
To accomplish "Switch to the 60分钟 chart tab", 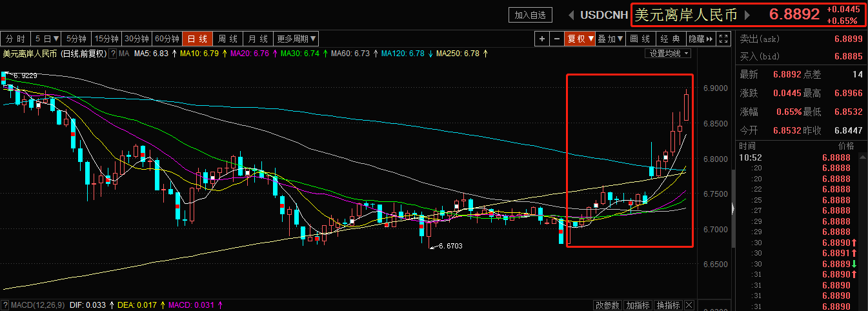I will click(x=167, y=39).
